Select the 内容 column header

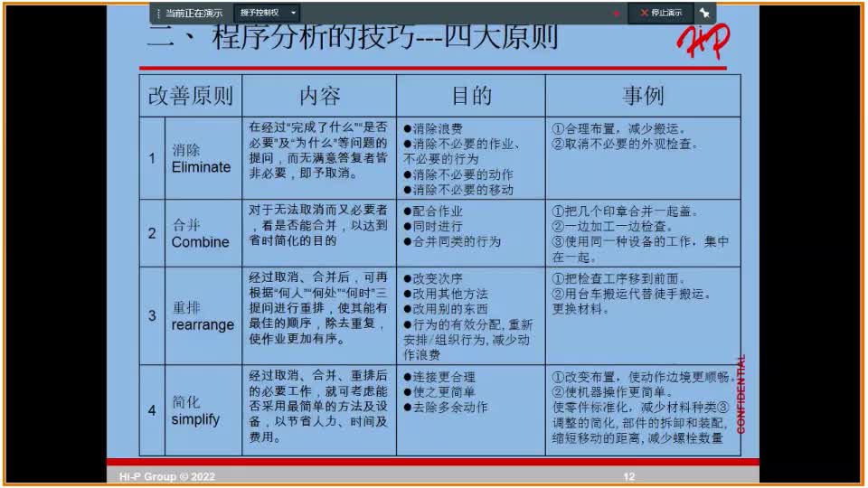[x=319, y=96]
